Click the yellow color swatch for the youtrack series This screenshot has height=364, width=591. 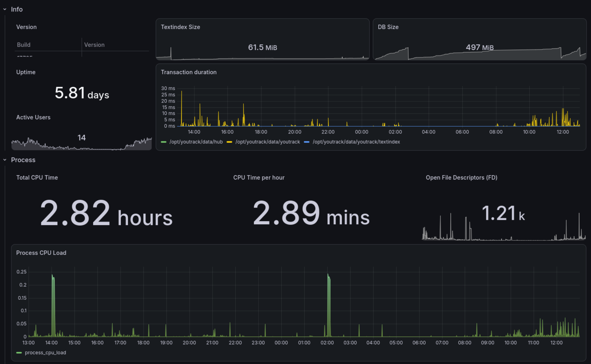click(x=229, y=142)
